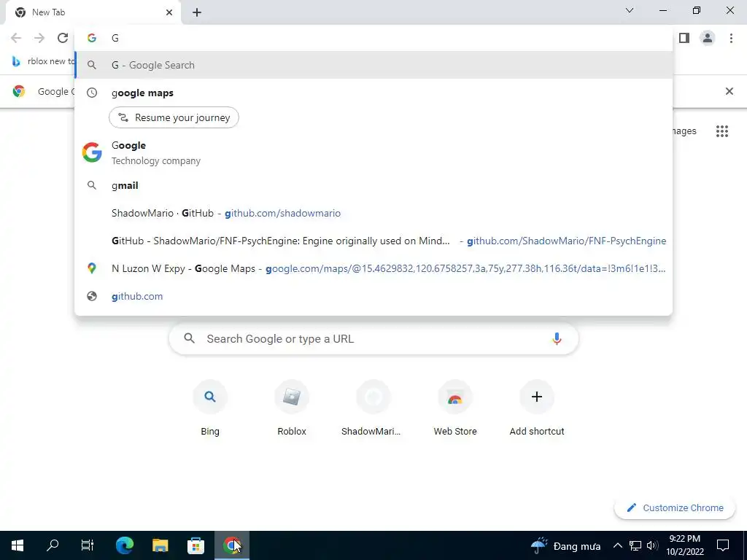
Task: Open volume control tray icon
Action: (x=652, y=545)
